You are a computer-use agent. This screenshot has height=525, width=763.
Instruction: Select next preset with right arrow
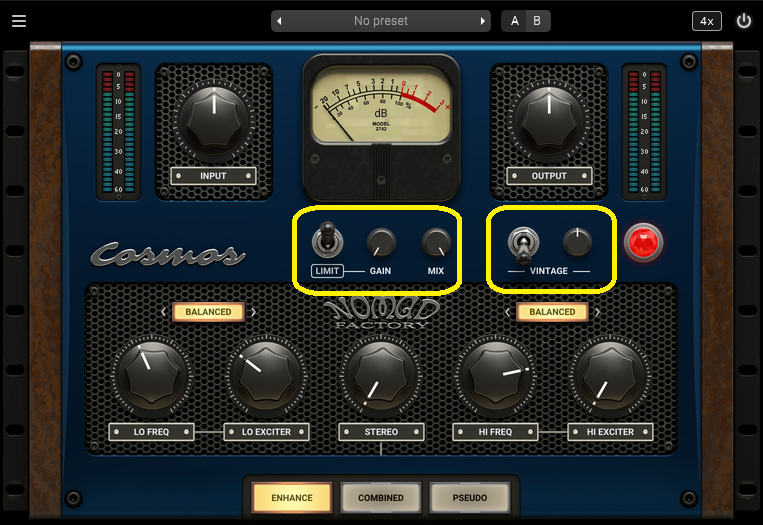(482, 21)
